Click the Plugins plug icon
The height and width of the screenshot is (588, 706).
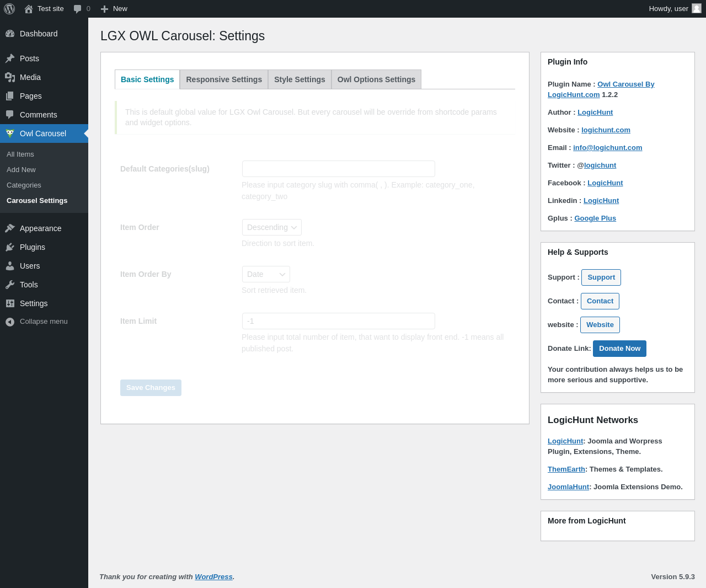10,247
